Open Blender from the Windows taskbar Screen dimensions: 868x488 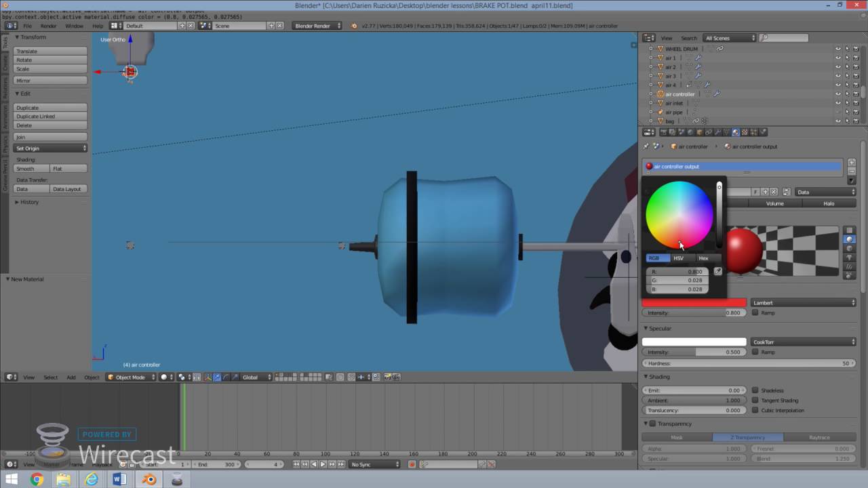click(x=149, y=479)
